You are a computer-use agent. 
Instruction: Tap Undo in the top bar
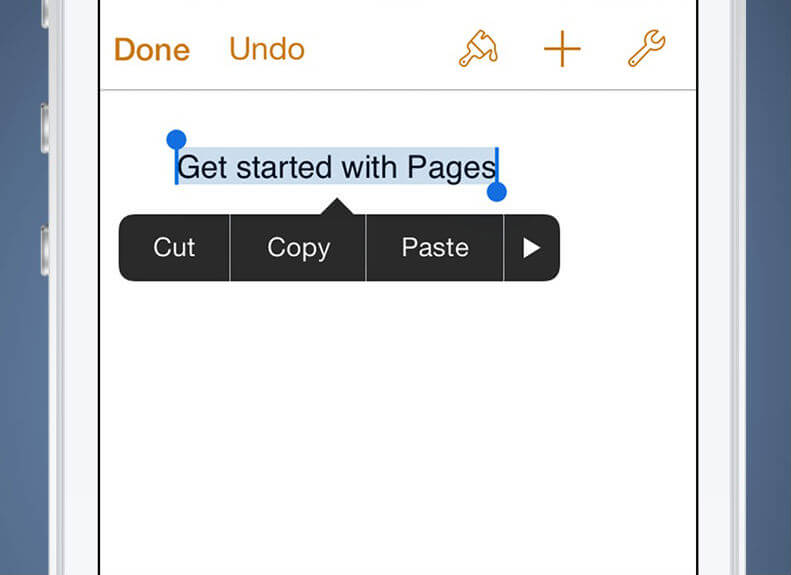(x=267, y=49)
